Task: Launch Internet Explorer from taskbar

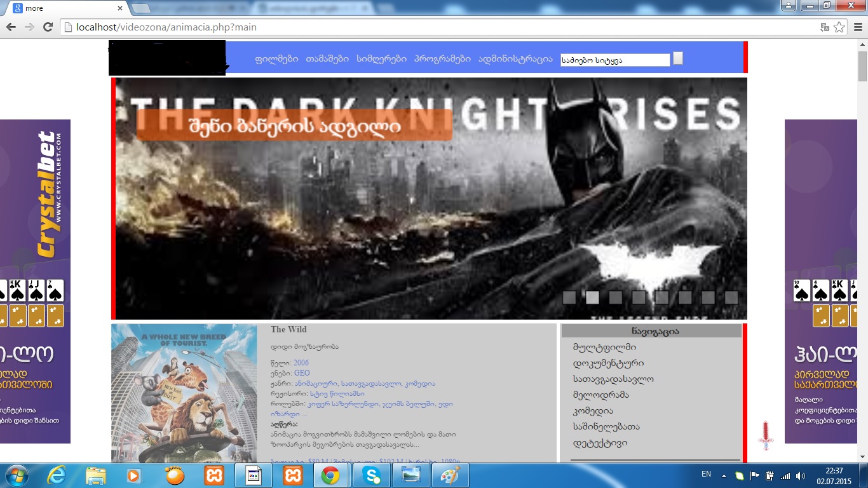Action: pyautogui.click(x=57, y=475)
